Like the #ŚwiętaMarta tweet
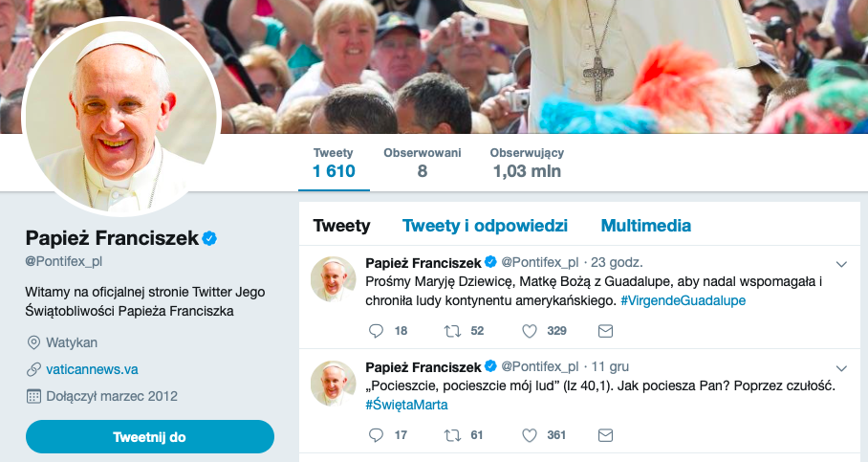 [x=529, y=435]
